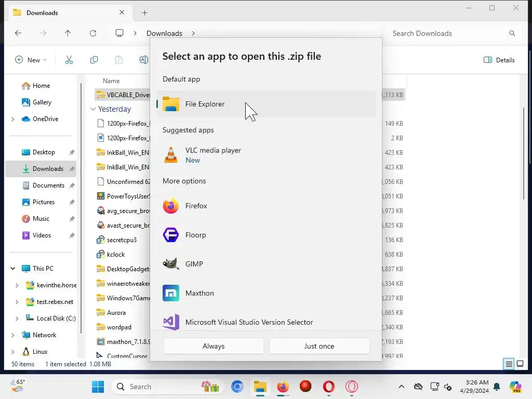Screen dimensions: 532x399
Task: Select the kclock file
Action: [116, 255]
